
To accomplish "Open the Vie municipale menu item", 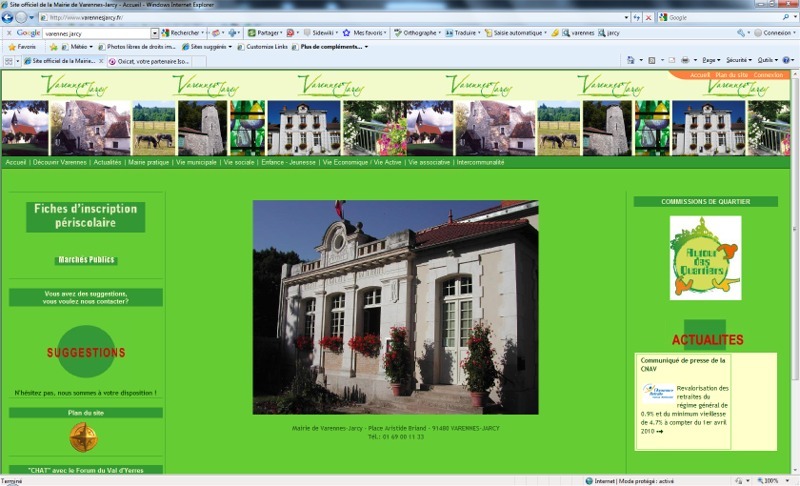I will point(196,162).
